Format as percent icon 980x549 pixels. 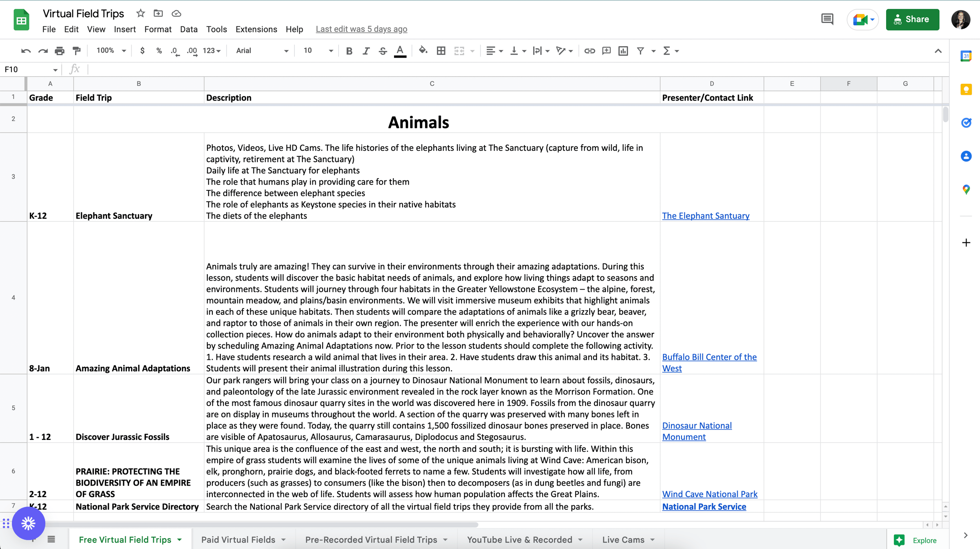159,51
